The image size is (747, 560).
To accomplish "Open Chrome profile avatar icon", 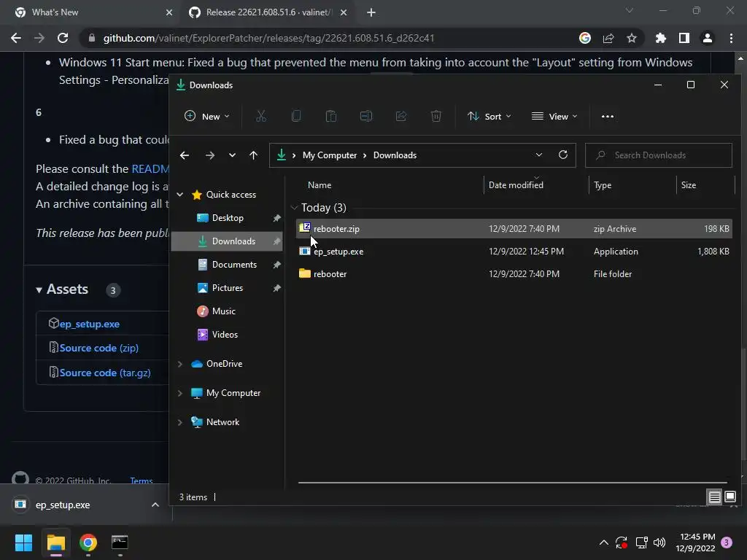I will (x=708, y=38).
